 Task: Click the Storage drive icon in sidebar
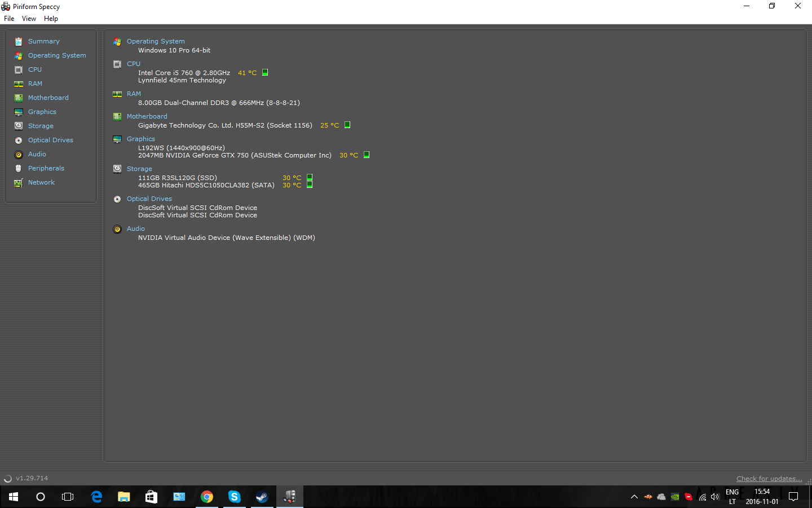(x=19, y=126)
